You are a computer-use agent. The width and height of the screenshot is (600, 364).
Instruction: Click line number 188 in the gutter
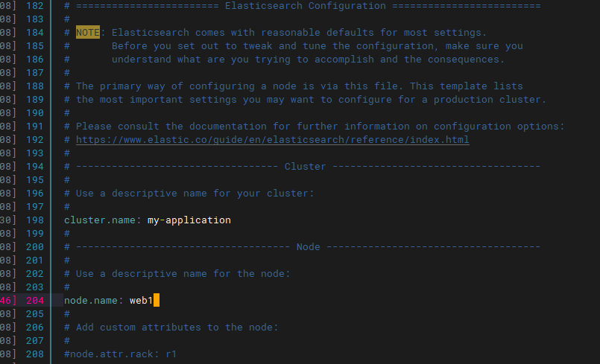tap(35, 86)
